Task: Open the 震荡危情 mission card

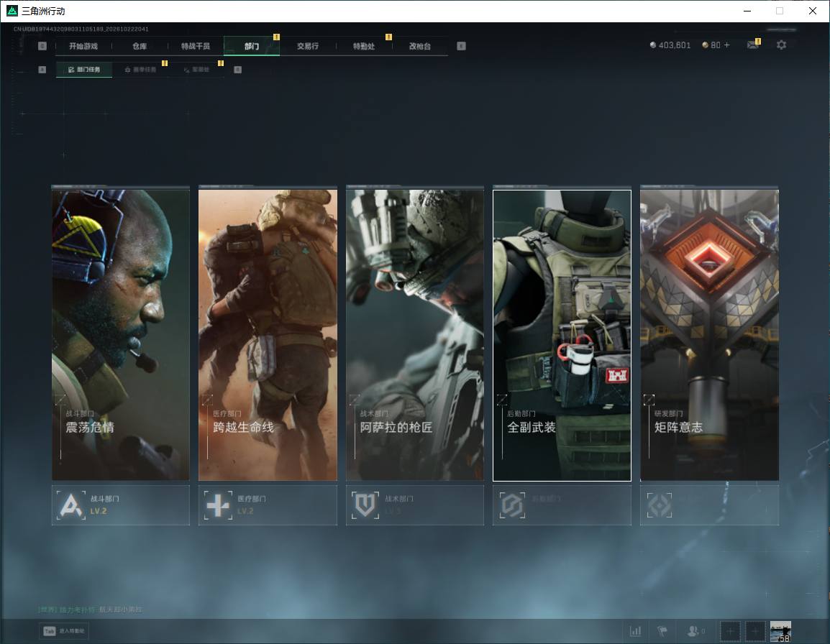Action: (121, 335)
